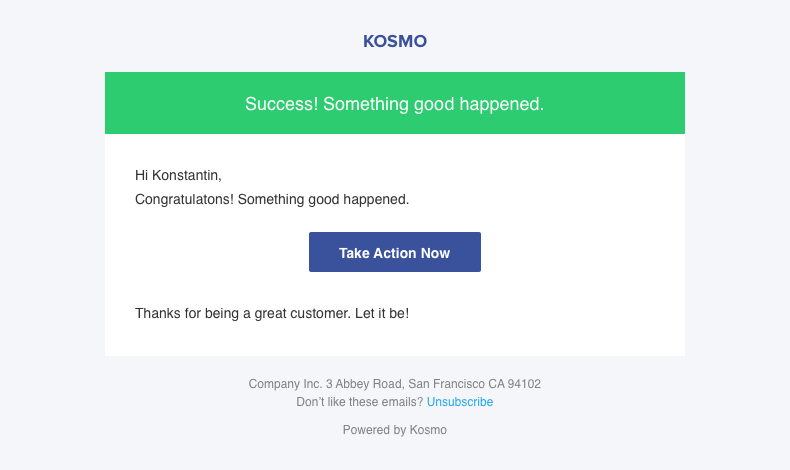Open the Unsubscribe link
The image size is (790, 470).
[x=460, y=402]
